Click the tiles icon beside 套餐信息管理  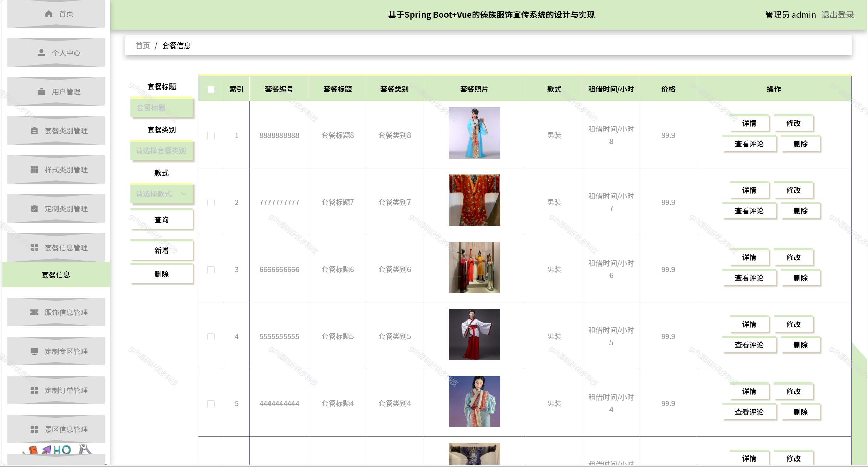click(34, 248)
